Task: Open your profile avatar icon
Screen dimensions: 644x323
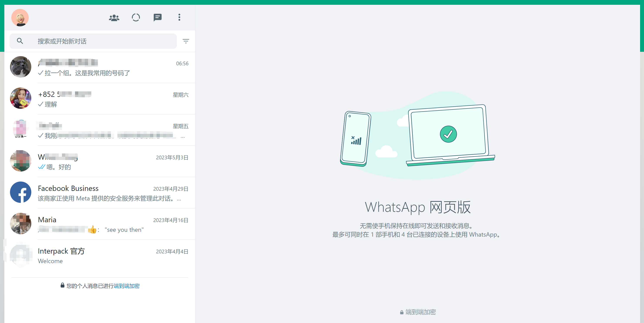Action: coord(20,17)
